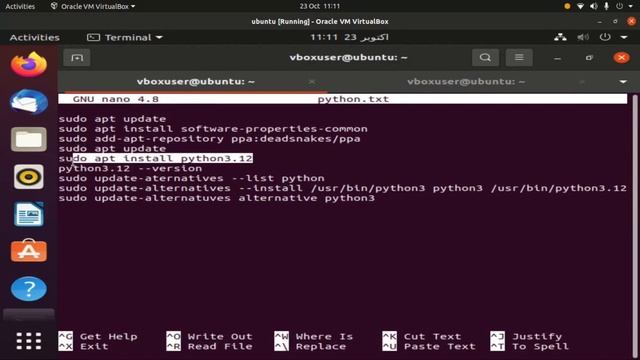Expand guest system menu arrow

pos(624,37)
